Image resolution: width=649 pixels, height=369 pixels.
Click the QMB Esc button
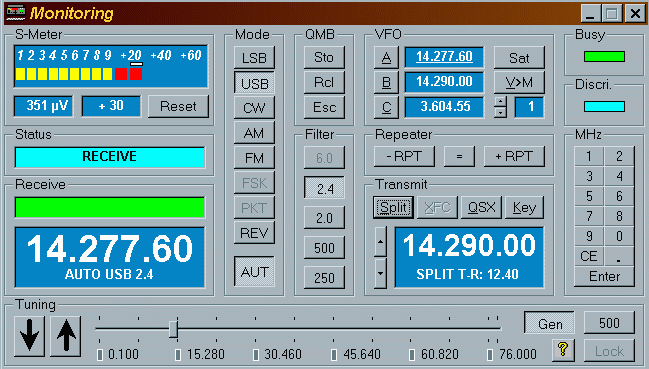324,108
